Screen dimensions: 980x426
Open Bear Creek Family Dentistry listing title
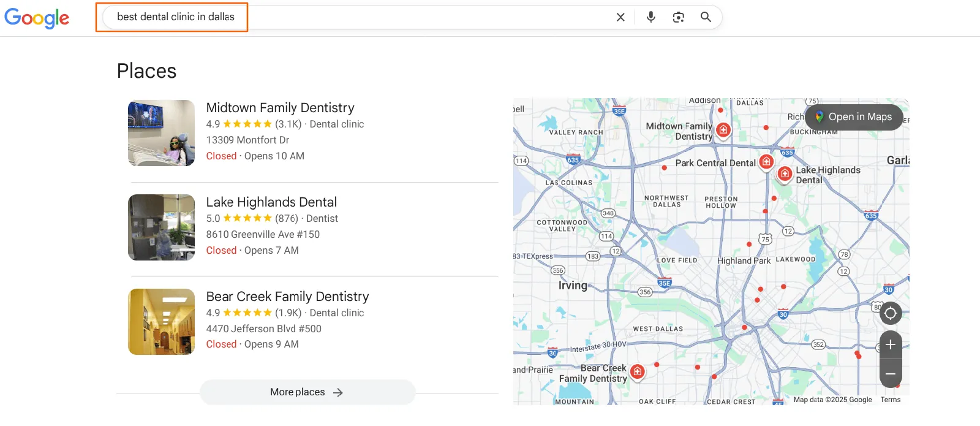(x=287, y=297)
